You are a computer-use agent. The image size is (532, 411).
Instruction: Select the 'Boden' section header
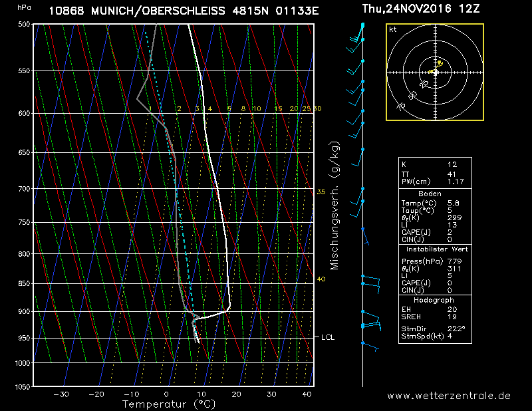[x=436, y=194]
